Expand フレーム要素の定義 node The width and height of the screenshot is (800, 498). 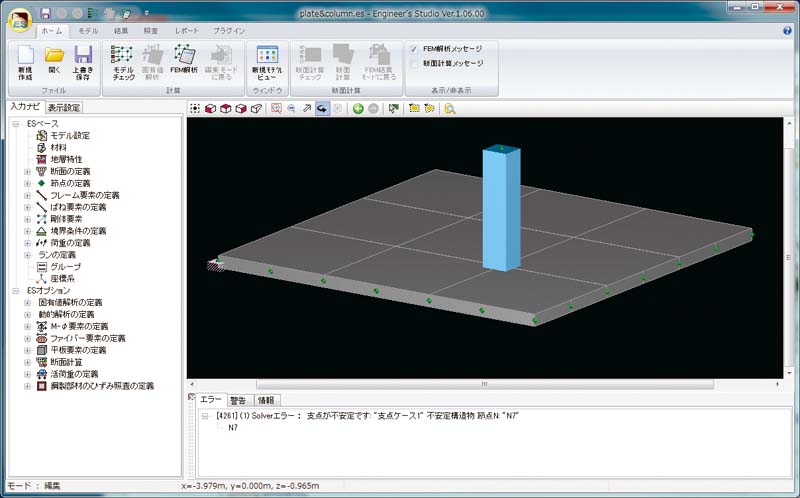28,195
